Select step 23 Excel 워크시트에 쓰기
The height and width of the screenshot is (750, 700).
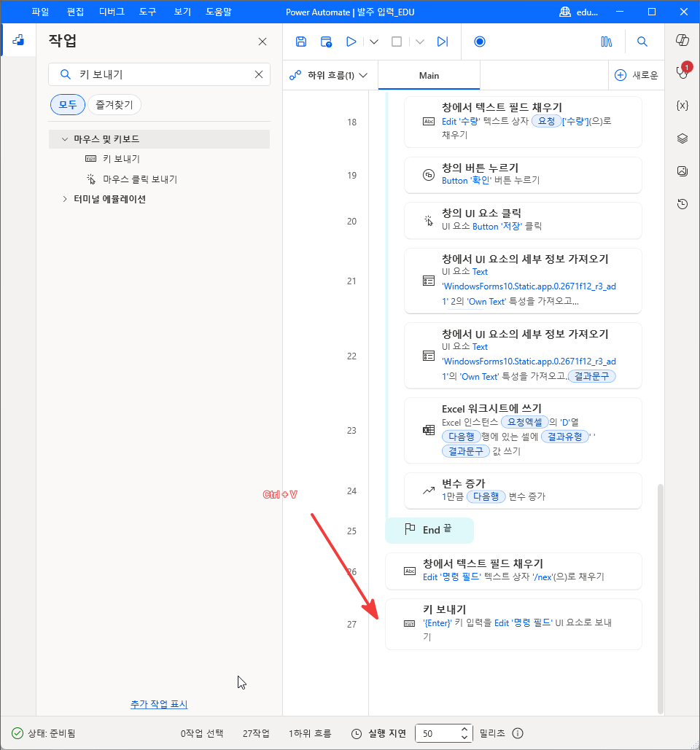click(523, 431)
